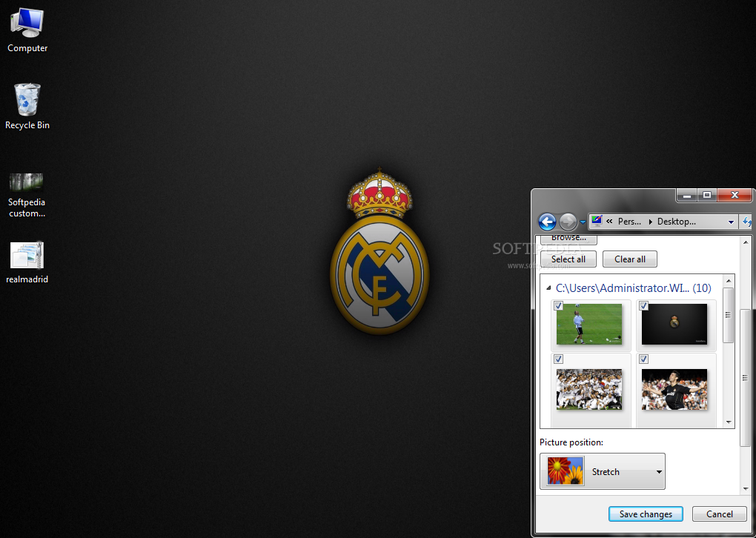This screenshot has width=756, height=538.
Task: Click the C:\Users\Administrator.WI... (10) group header
Action: [633, 288]
